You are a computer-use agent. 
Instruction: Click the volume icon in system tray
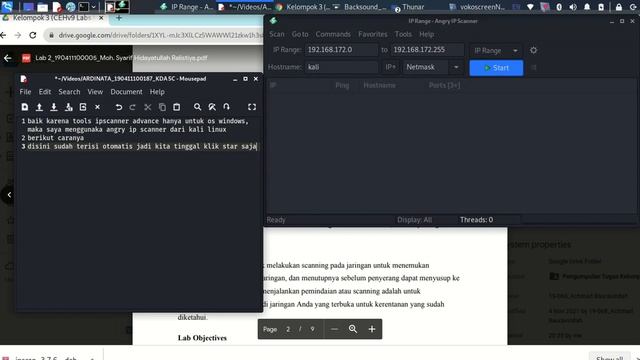(573, 7)
